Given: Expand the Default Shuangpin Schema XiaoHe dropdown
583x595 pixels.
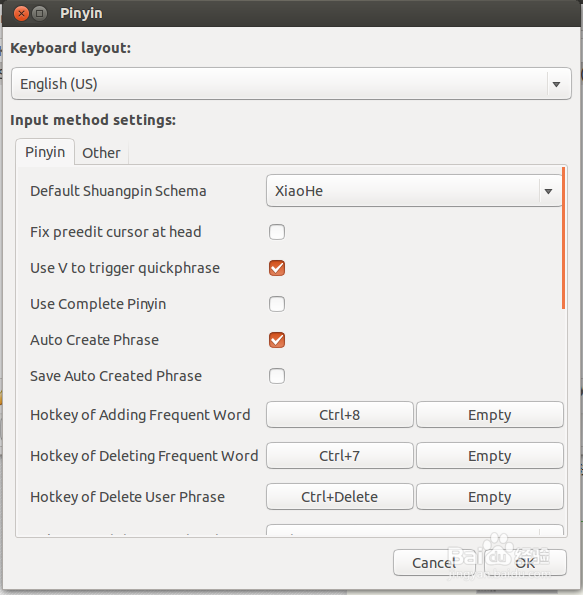Looking at the screenshot, I should (x=414, y=191).
